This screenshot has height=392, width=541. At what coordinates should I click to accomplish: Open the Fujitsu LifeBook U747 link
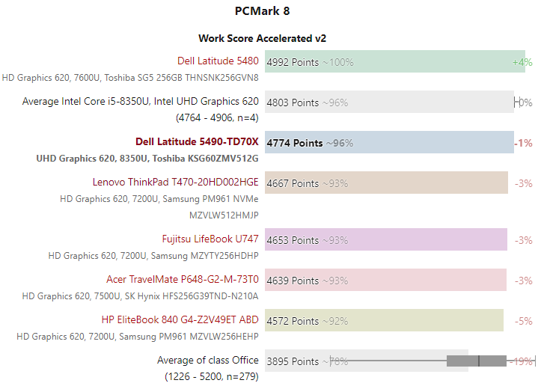(x=210, y=239)
